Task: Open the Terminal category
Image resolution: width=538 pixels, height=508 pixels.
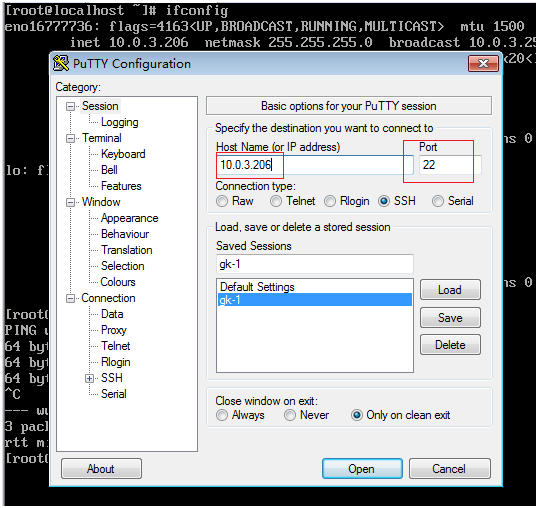Action: pyautogui.click(x=102, y=138)
